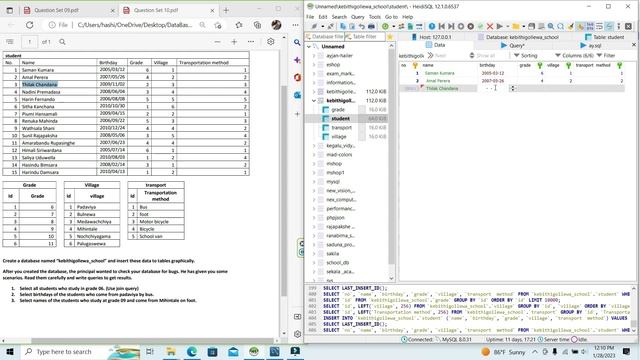640x360 pixels.
Task: Click the magnifier find-text toolbar icon
Action: (x=551, y=26)
